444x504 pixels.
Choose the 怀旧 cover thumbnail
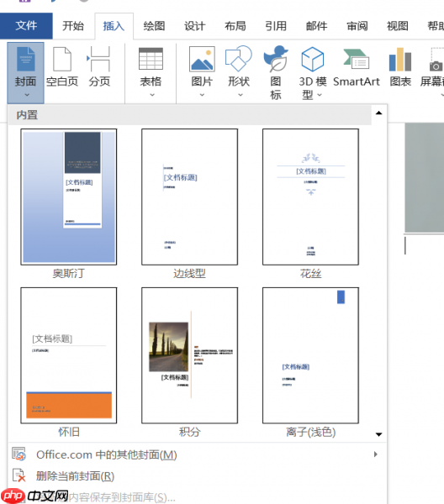[x=68, y=355]
